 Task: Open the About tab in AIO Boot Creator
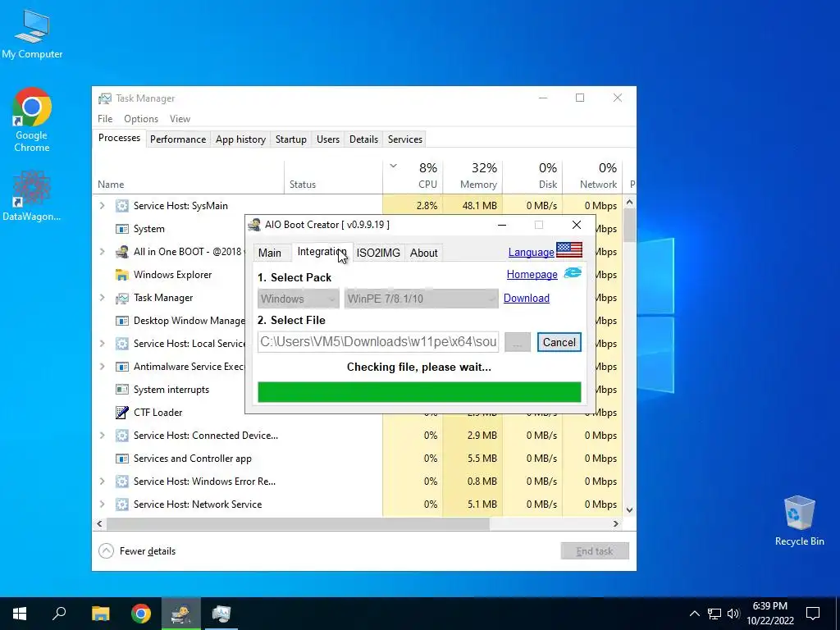(424, 253)
